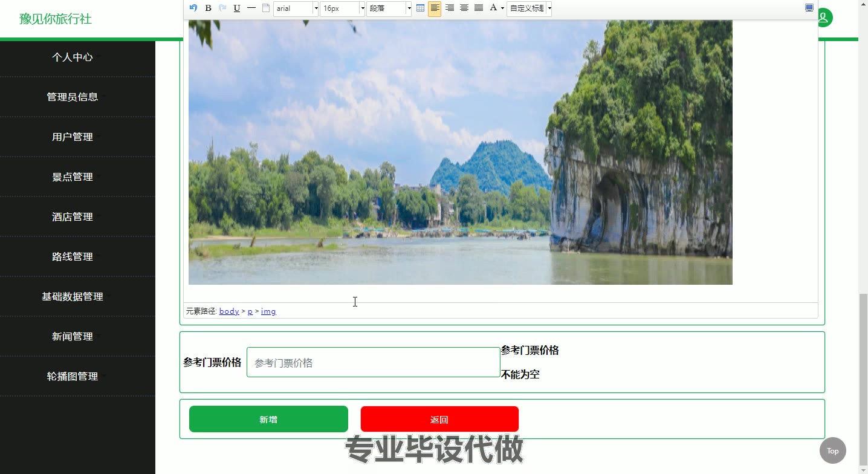Click the red 返回 button
This screenshot has height=474, width=868.
coord(439,419)
